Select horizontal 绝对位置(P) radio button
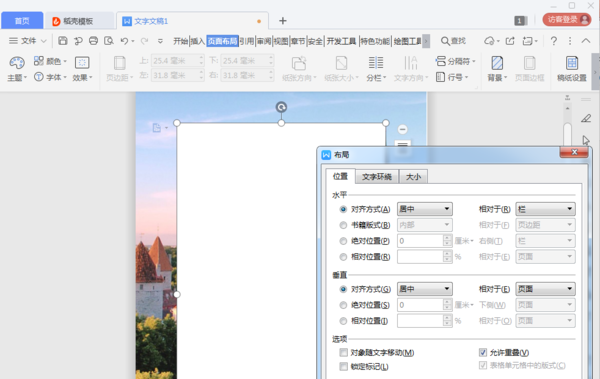The width and height of the screenshot is (600, 379). tap(343, 241)
